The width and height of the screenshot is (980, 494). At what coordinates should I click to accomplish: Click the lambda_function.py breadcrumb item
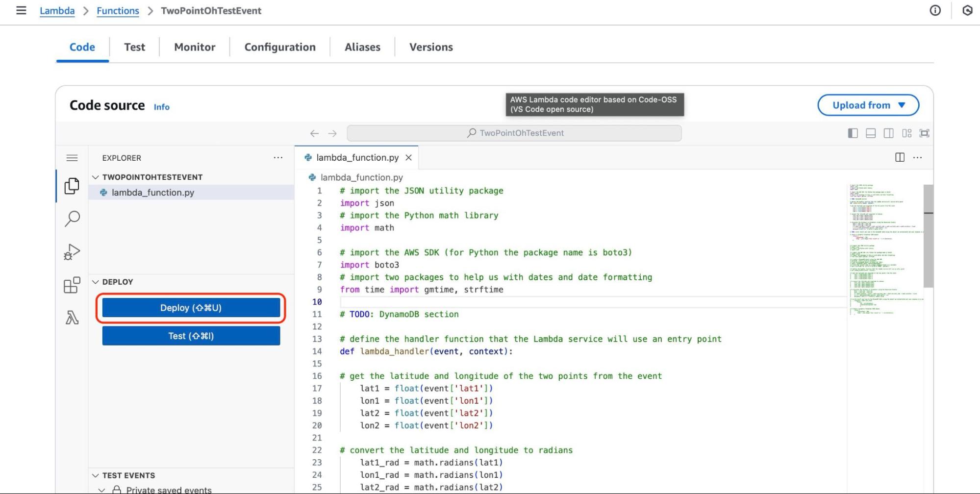pyautogui.click(x=362, y=177)
